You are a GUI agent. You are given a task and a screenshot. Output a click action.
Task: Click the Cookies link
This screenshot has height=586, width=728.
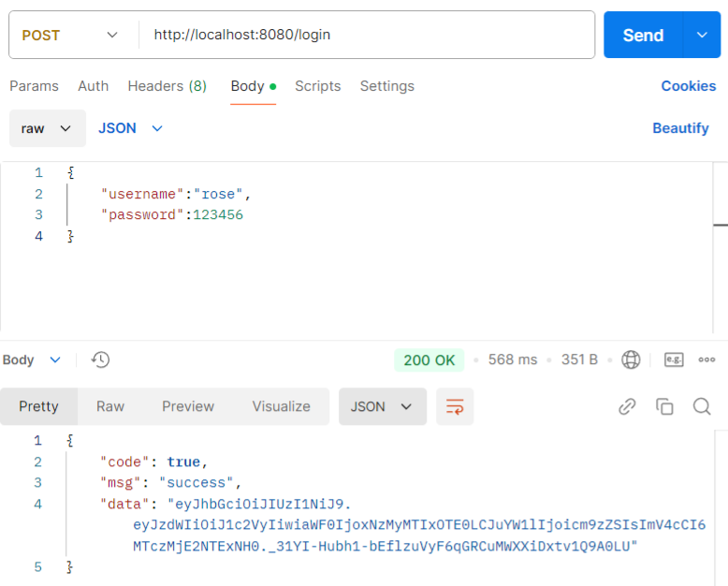(689, 86)
